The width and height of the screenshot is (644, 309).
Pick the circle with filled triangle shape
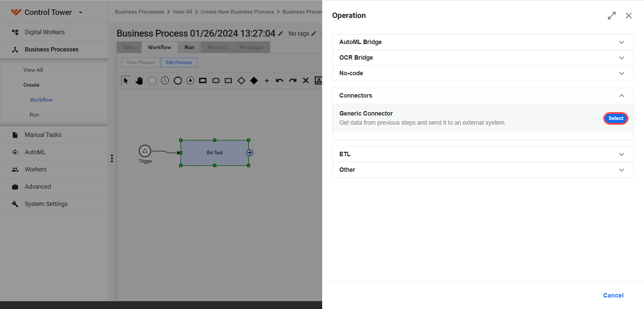coord(190,81)
